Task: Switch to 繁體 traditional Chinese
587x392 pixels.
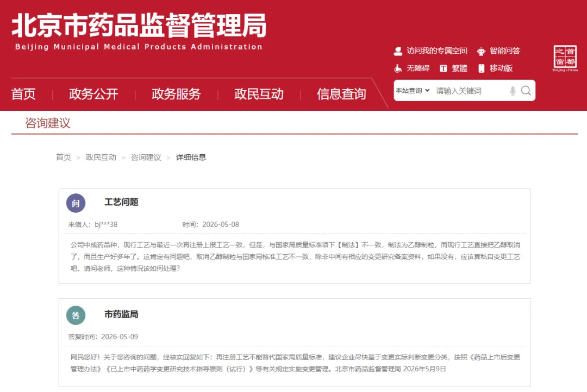Action: 460,68
